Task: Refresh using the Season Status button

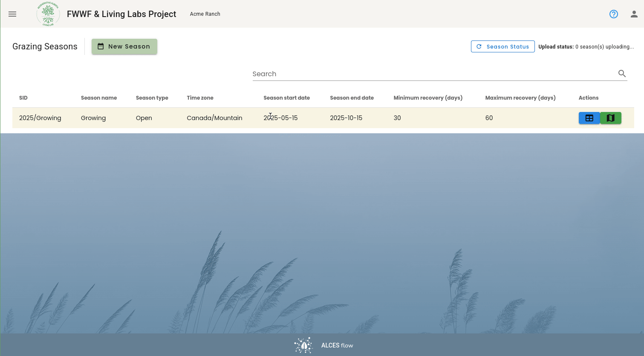Action: click(503, 46)
